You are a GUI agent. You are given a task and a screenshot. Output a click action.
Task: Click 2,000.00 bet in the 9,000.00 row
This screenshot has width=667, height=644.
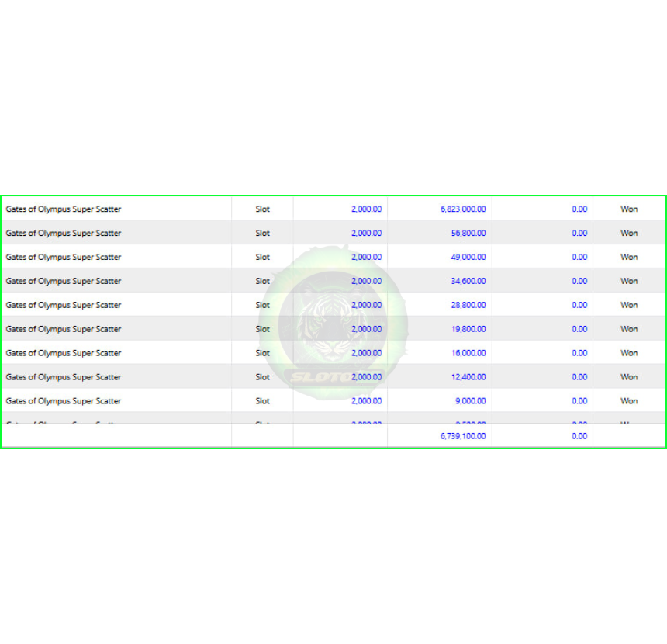367,401
